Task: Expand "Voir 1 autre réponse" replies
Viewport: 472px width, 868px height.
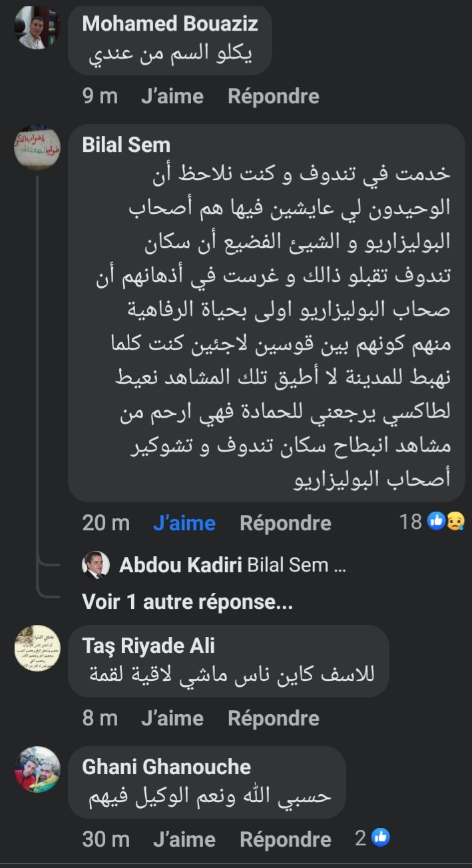Action: coord(187,602)
